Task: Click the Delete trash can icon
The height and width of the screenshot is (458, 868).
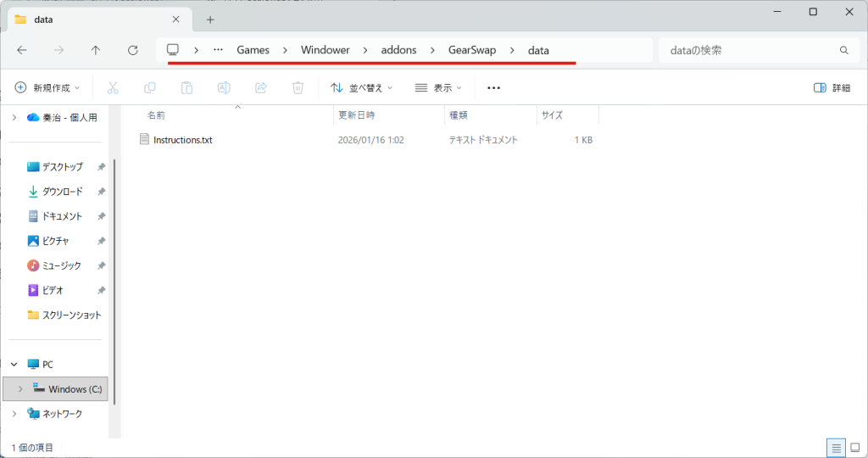Action: click(298, 87)
